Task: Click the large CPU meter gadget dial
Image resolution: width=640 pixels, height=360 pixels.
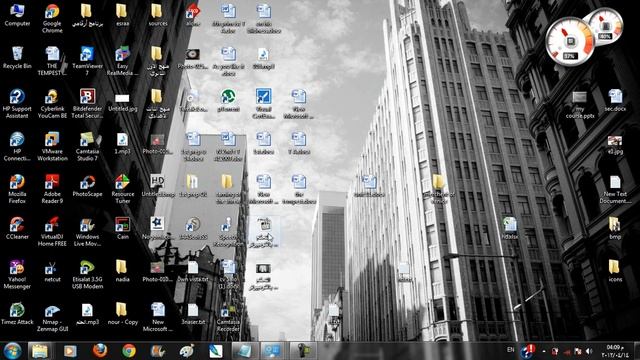Action: click(570, 42)
